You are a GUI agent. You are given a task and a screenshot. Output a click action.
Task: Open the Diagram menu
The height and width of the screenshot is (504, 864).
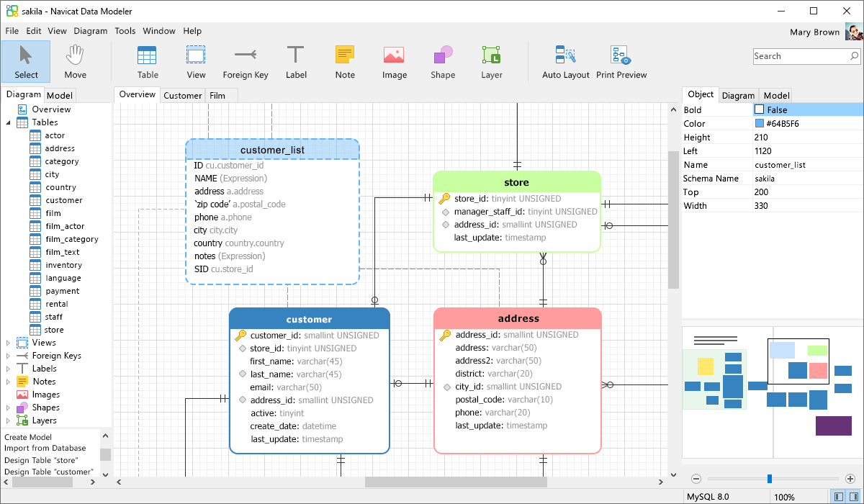[x=90, y=31]
